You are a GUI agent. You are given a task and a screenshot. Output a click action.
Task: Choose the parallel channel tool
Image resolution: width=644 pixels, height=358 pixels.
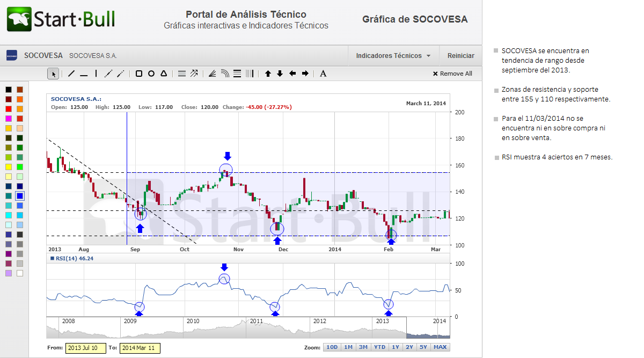point(182,74)
